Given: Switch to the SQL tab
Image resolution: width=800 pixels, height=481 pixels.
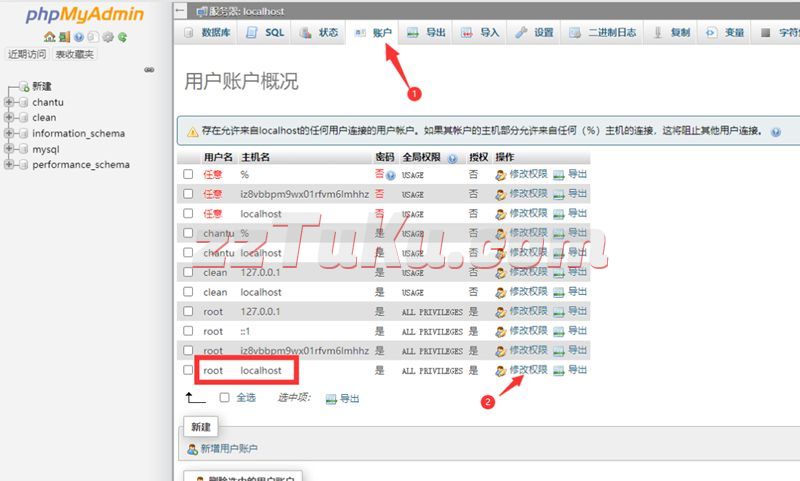Looking at the screenshot, I should click(265, 32).
